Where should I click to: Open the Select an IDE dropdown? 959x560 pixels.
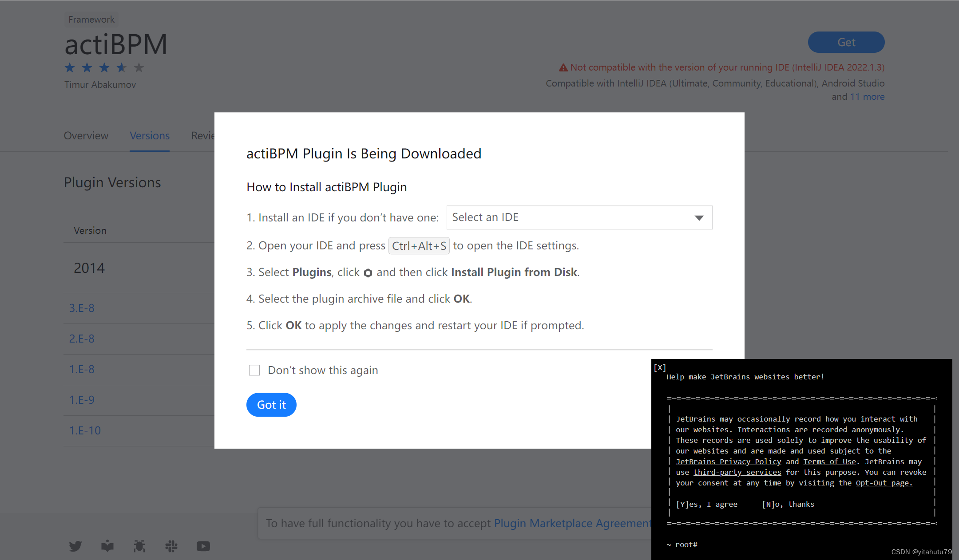(579, 217)
